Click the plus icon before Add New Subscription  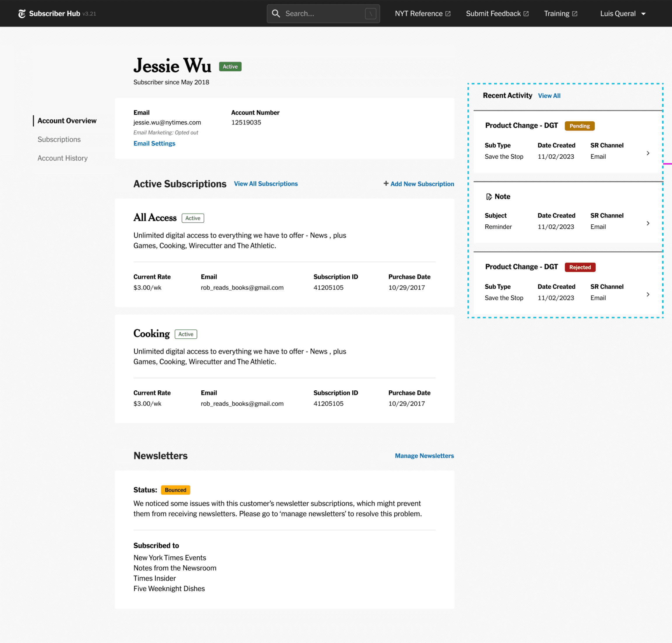pos(386,184)
